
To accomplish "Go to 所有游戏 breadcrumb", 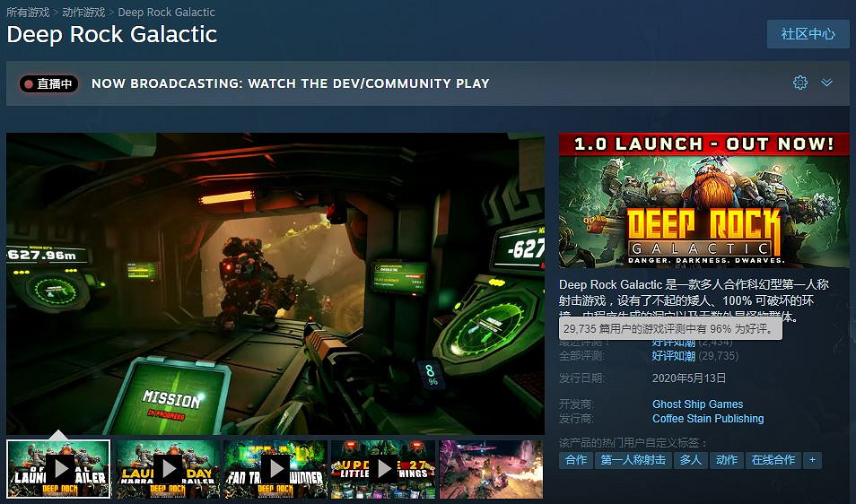I will tap(28, 13).
